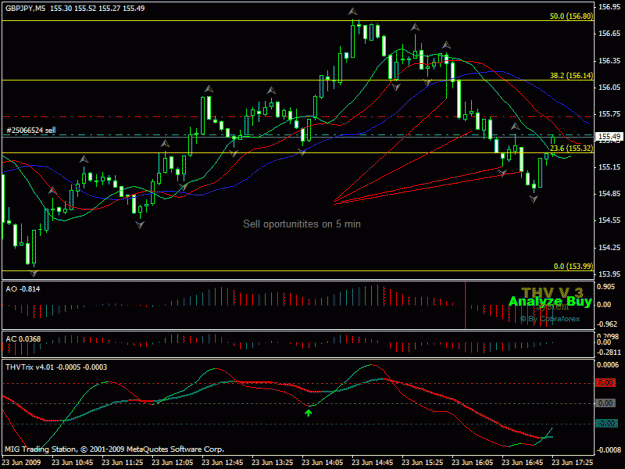
Task: Click -0.2811 on the AC scale
Action: (608, 353)
